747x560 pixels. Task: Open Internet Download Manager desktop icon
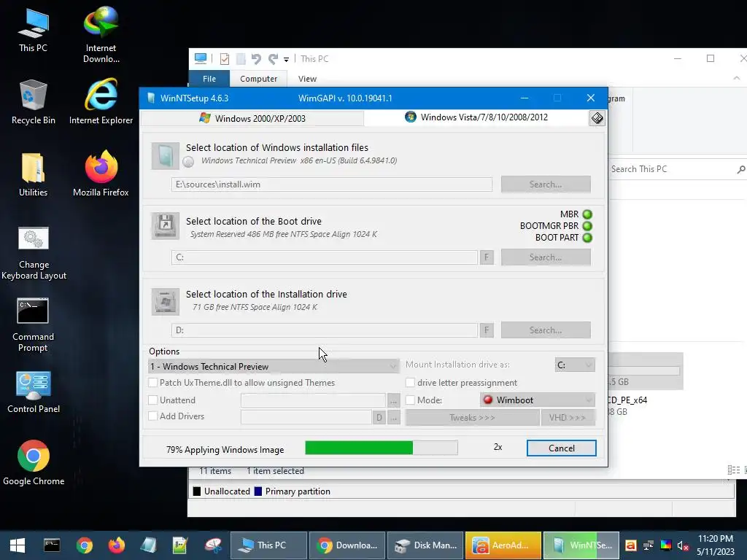(x=101, y=34)
